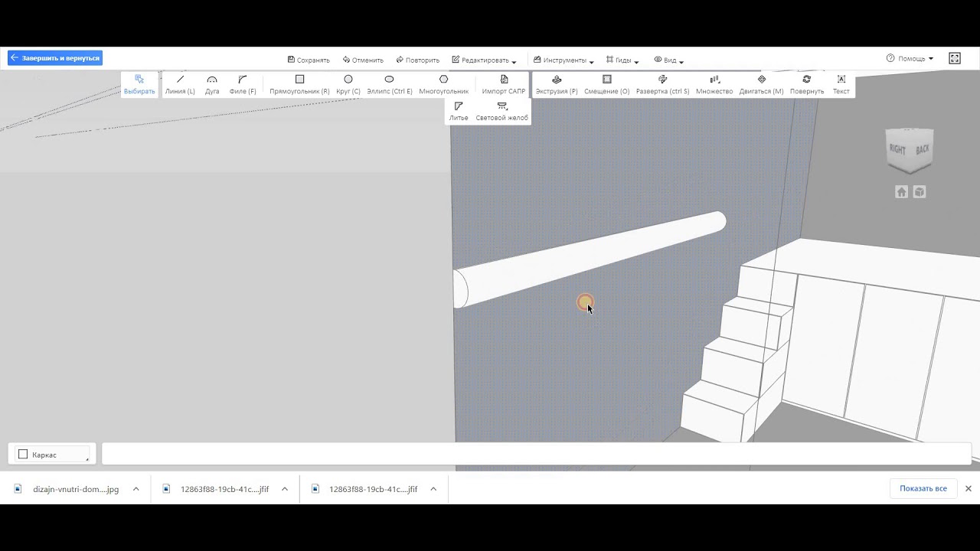Toggle fullscreen mode icon

(955, 58)
